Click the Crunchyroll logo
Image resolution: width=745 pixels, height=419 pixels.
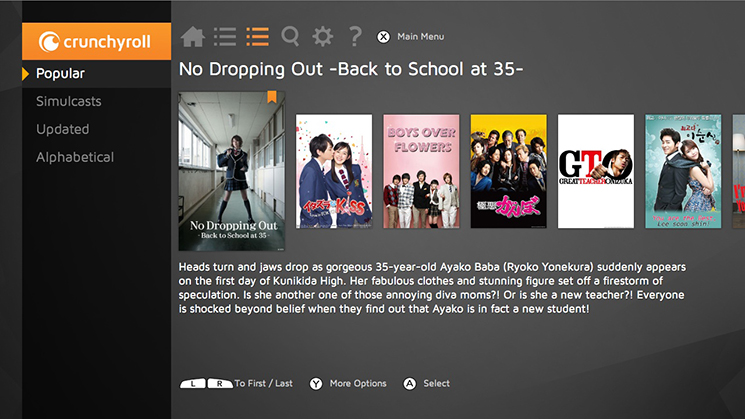pyautogui.click(x=96, y=41)
